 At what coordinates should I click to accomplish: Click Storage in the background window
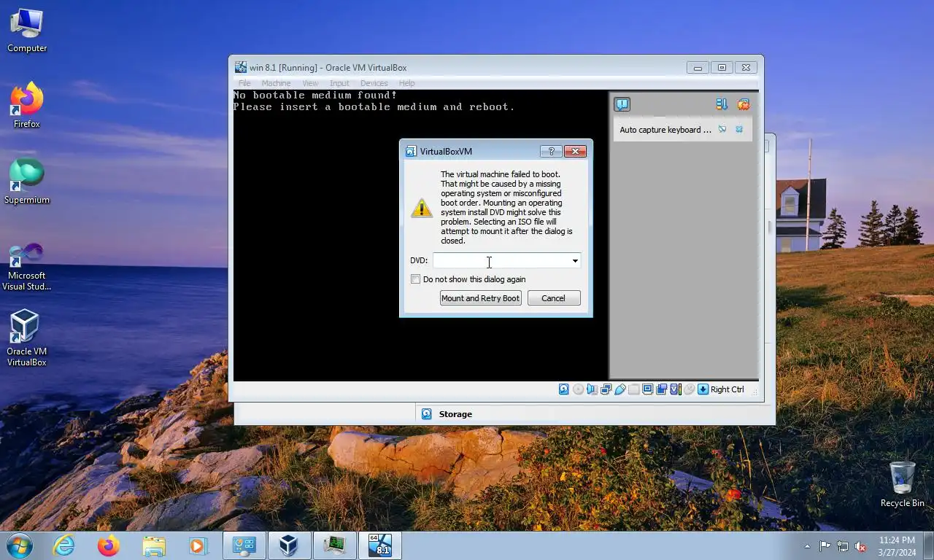455,414
